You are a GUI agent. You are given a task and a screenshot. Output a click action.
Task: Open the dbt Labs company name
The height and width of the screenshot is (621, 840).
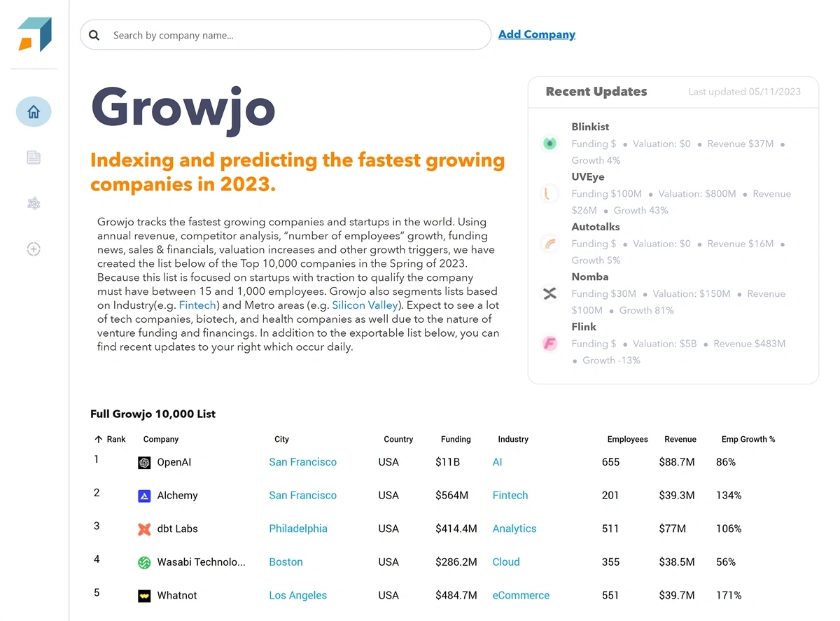pyautogui.click(x=177, y=529)
